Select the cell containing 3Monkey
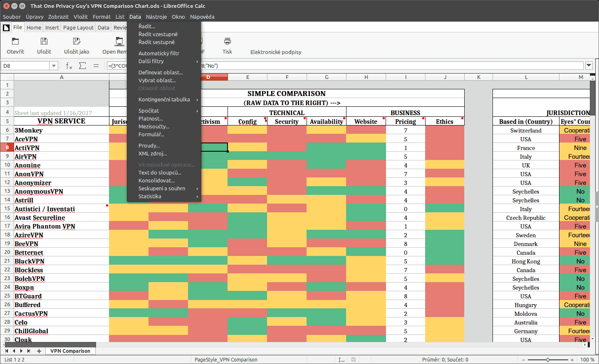Image resolution: width=599 pixels, height=364 pixels. (x=62, y=130)
